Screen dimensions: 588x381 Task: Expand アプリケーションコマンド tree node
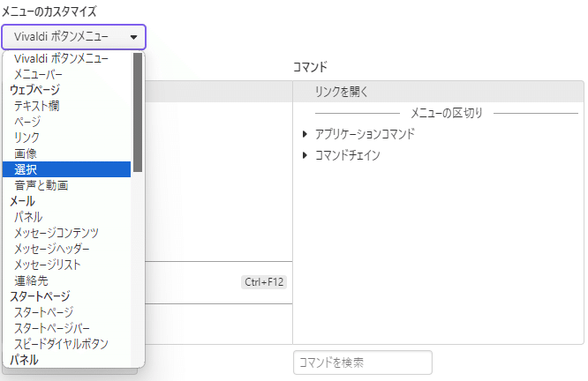click(x=305, y=134)
